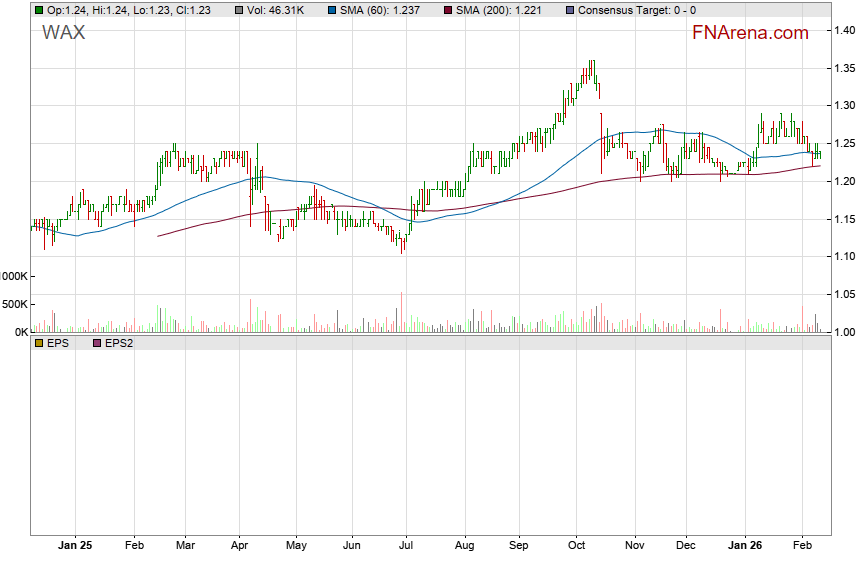Click the green OHLC price legend swatch
Image resolution: width=859 pixels, height=566 pixels.
tap(39, 9)
